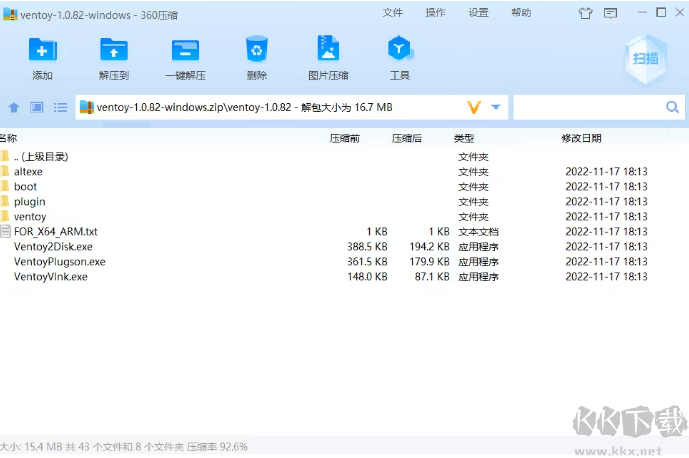Select the VentoyVlnk.exe file
The height and width of the screenshot is (458, 689).
344,276
